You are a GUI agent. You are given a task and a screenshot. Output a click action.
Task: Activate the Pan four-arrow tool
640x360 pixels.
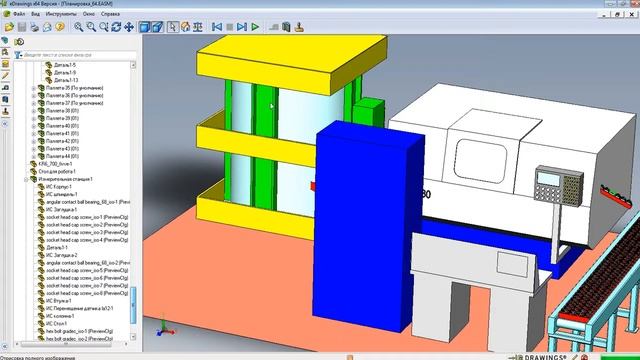(129, 27)
